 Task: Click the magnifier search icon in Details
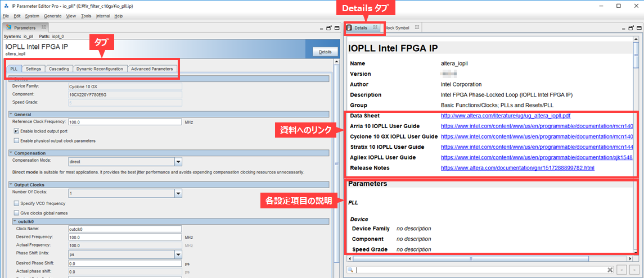(x=351, y=270)
